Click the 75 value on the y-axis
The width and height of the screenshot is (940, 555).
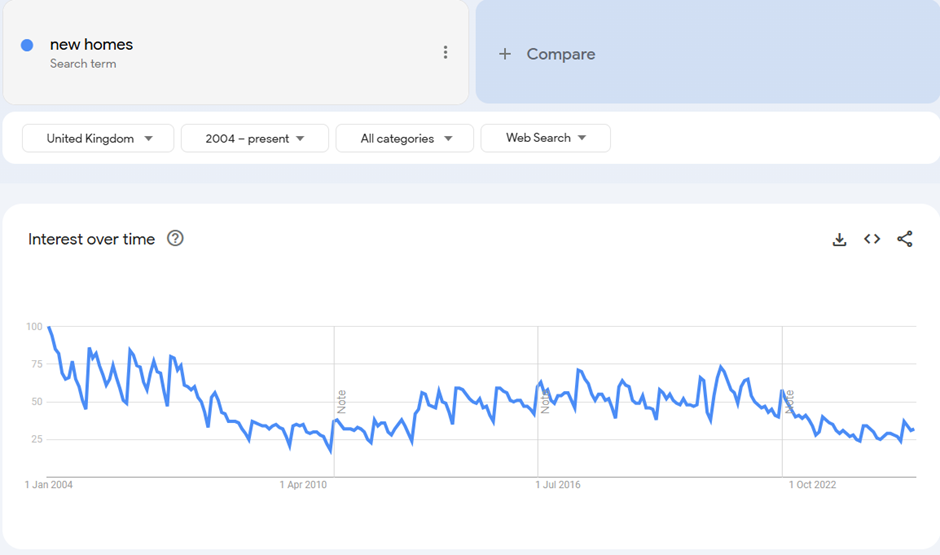[x=37, y=364]
